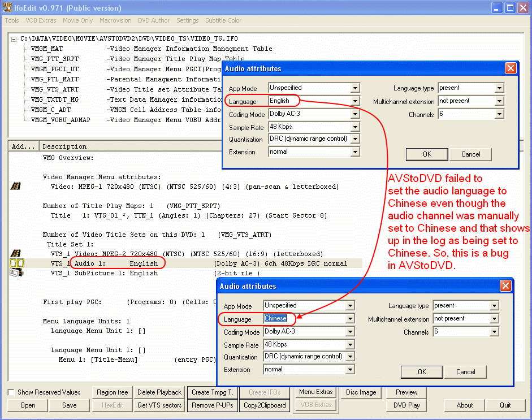The height and width of the screenshot is (420, 532).
Task: Open Sample Rate dropdown in upper Audio attributes dialog
Action: 355,127
